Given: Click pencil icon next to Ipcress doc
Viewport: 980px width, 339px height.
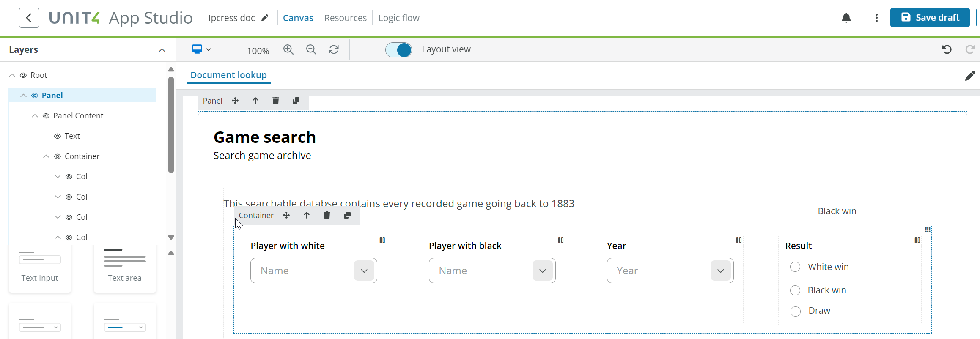Looking at the screenshot, I should coord(265,18).
